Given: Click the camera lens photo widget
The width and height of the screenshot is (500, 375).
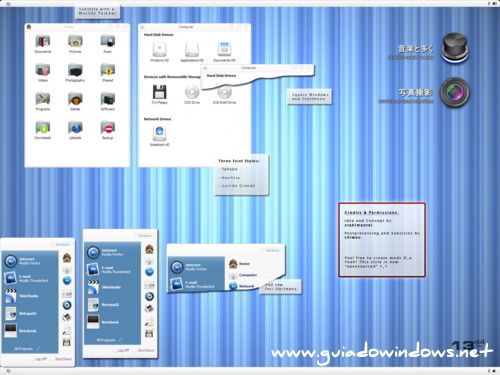Looking at the screenshot, I should (x=455, y=92).
